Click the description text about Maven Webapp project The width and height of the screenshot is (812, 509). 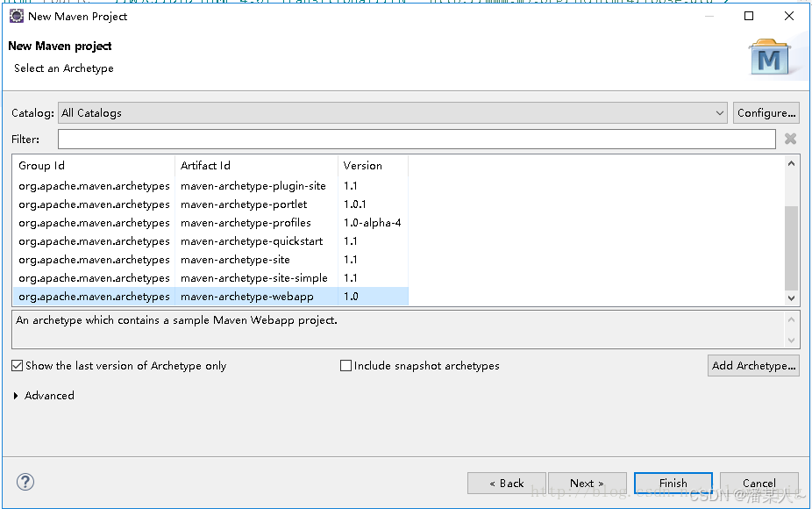tap(176, 320)
